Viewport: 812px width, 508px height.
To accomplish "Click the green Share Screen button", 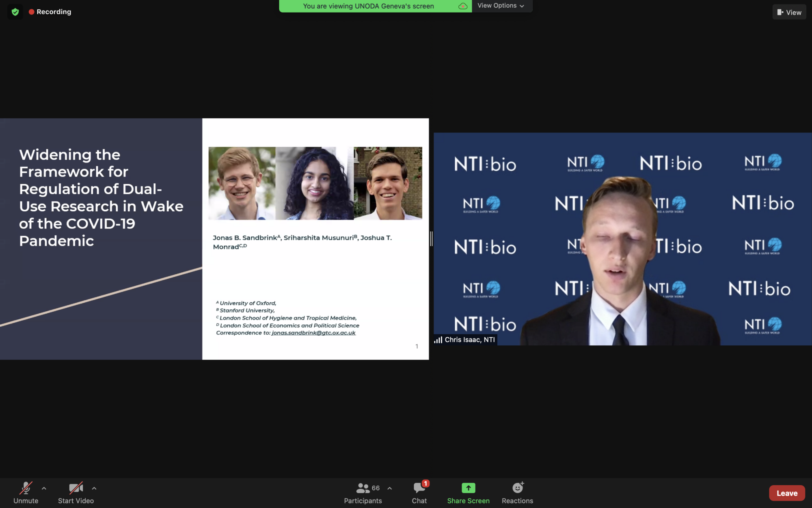I will point(468,493).
